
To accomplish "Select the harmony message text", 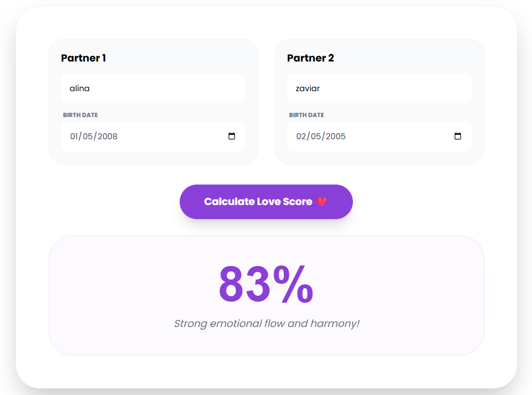I will coord(267,323).
